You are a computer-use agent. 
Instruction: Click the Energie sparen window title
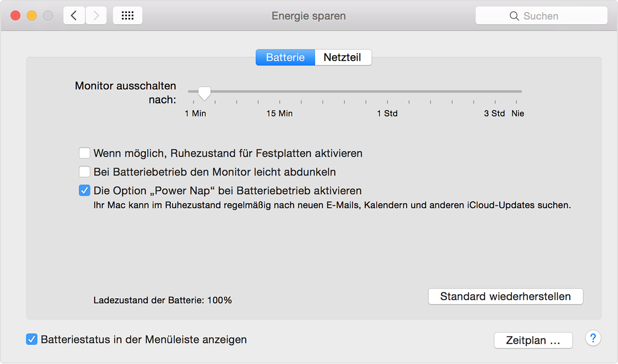309,15
